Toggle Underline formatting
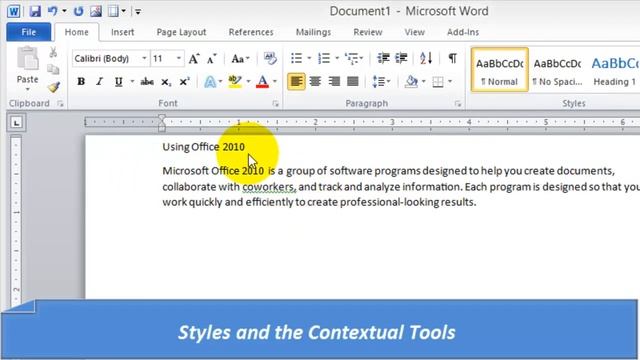The image size is (640, 360). [118, 82]
